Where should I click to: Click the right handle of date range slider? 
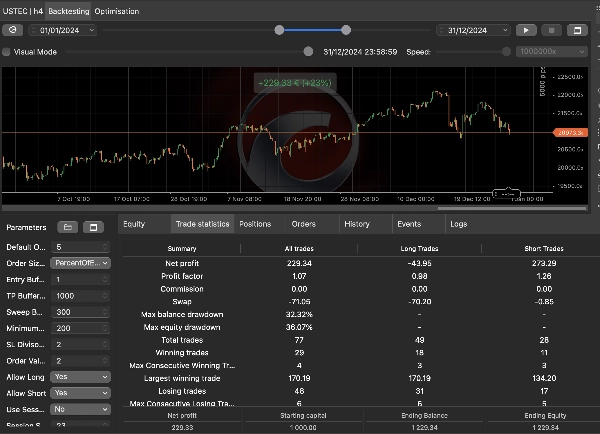[346, 30]
